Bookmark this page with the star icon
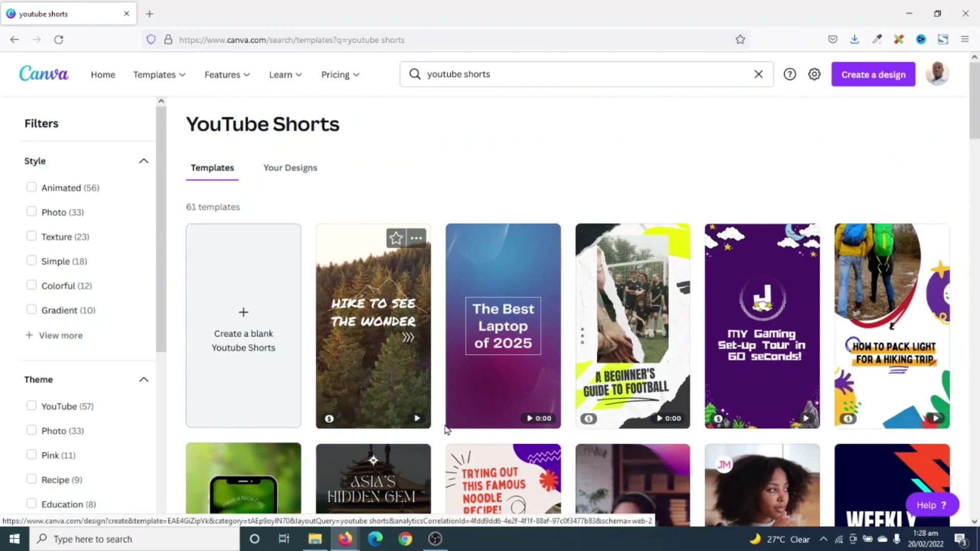Viewport: 980px width, 551px height. click(740, 39)
